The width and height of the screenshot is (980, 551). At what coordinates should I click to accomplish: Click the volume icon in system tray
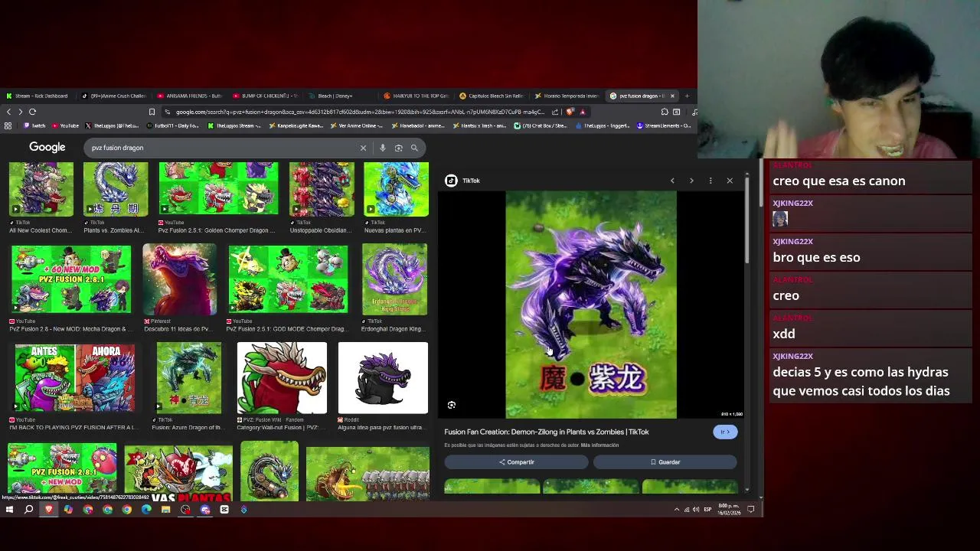coord(696,509)
